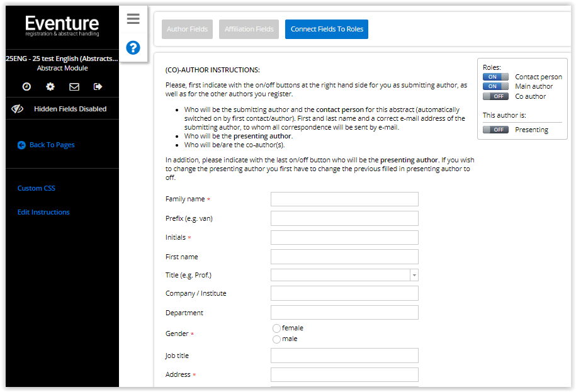Open the settings gear icon in sidebar
The height and width of the screenshot is (392, 576).
[x=50, y=87]
